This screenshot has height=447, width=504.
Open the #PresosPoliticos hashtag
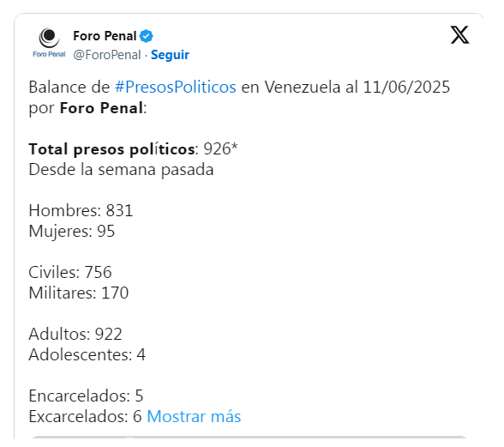tap(176, 87)
